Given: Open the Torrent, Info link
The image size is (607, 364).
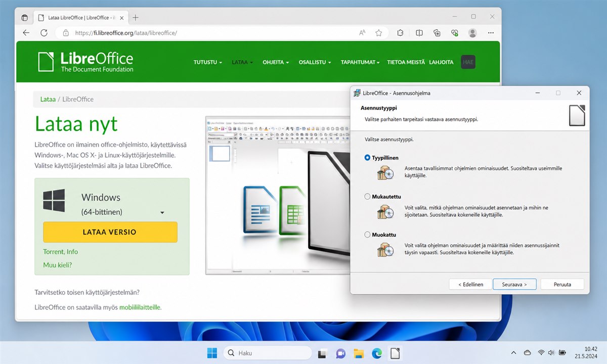Looking at the screenshot, I should (60, 252).
